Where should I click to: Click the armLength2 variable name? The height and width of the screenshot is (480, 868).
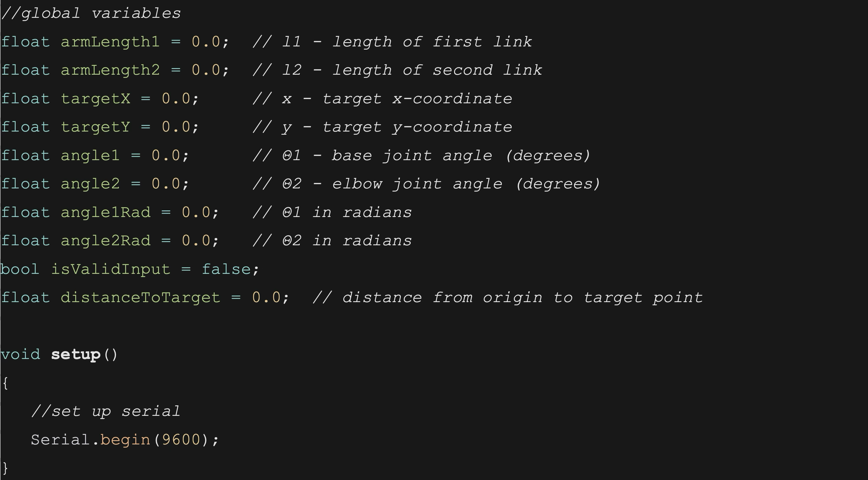(110, 71)
